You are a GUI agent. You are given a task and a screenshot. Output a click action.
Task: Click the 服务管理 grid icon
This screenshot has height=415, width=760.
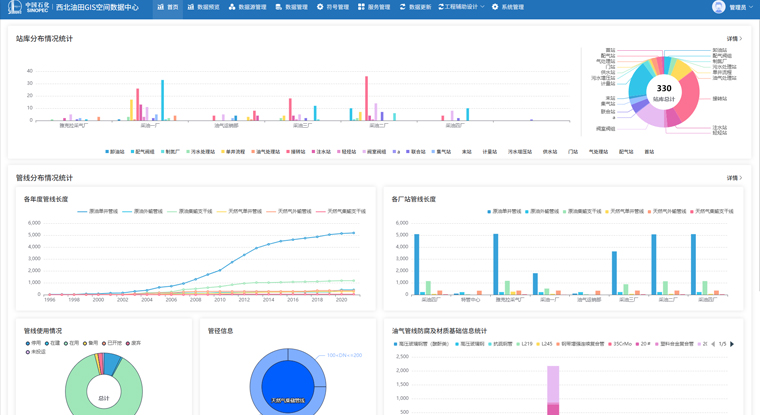[x=361, y=7]
